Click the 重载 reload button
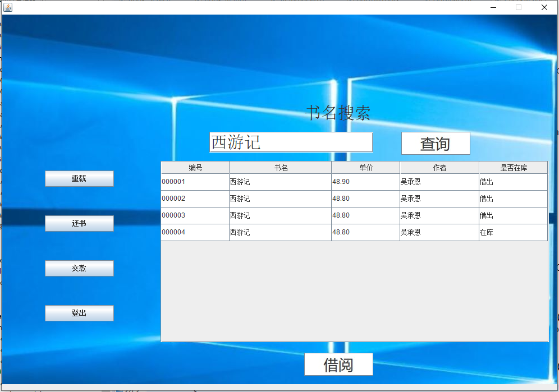This screenshot has height=392, width=559. pyautogui.click(x=79, y=178)
